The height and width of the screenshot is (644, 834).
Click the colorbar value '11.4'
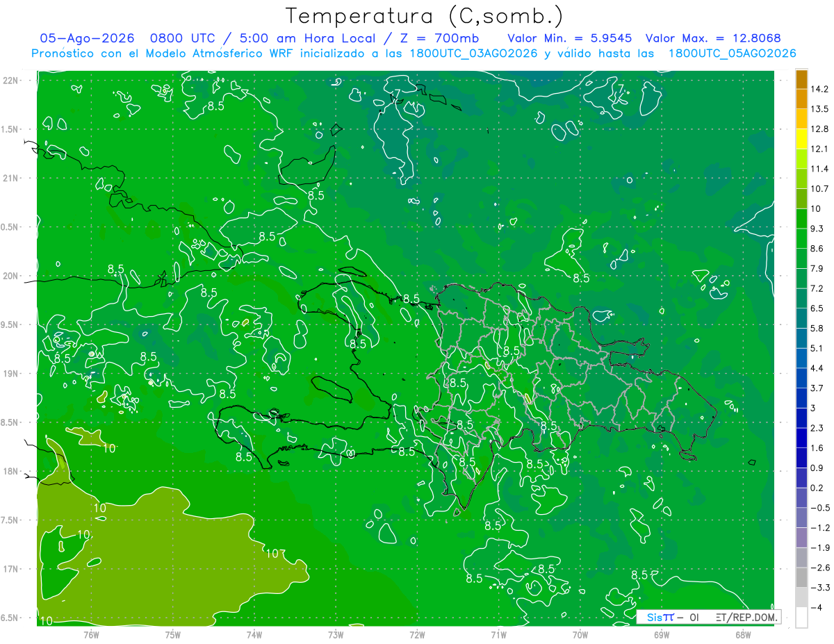point(820,169)
